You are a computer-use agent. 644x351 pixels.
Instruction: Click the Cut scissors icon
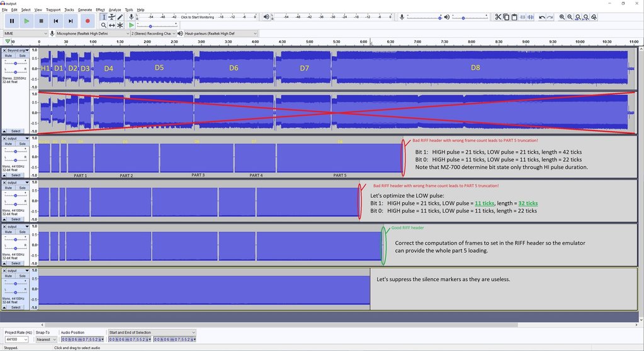pyautogui.click(x=498, y=17)
